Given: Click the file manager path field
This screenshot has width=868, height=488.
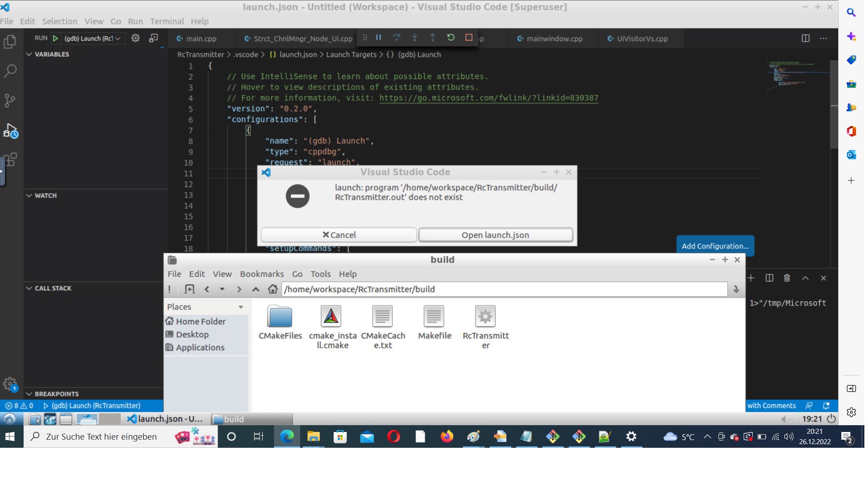Looking at the screenshot, I should click(x=504, y=289).
